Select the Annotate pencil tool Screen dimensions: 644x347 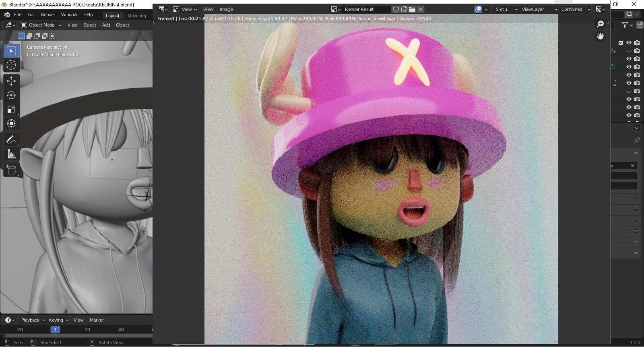[11, 139]
